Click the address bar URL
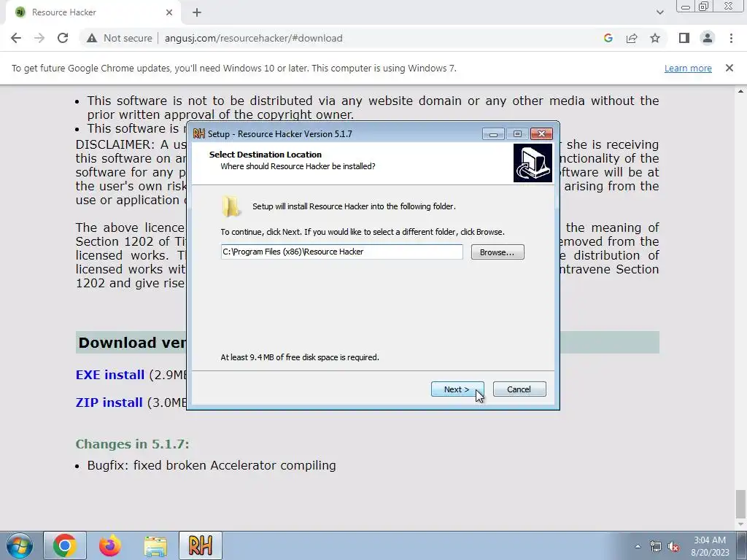Viewport: 747px width, 560px height. point(253,38)
